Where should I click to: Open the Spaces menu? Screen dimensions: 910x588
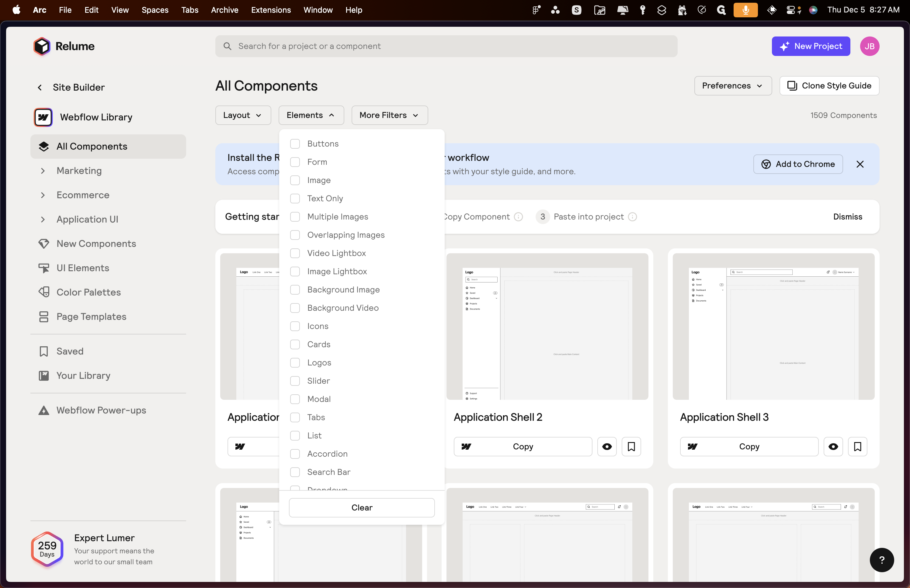pyautogui.click(x=155, y=10)
